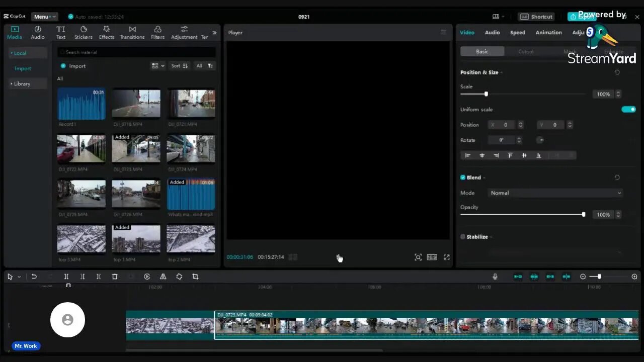The width and height of the screenshot is (644, 362).
Task: Click the Undo icon in timeline toolbar
Action: click(34, 277)
